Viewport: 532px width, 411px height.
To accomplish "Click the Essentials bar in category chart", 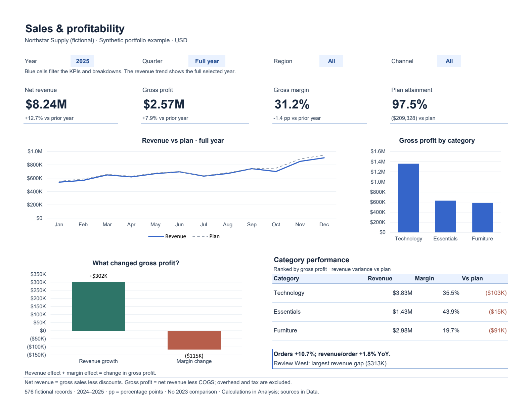I will [x=445, y=216].
